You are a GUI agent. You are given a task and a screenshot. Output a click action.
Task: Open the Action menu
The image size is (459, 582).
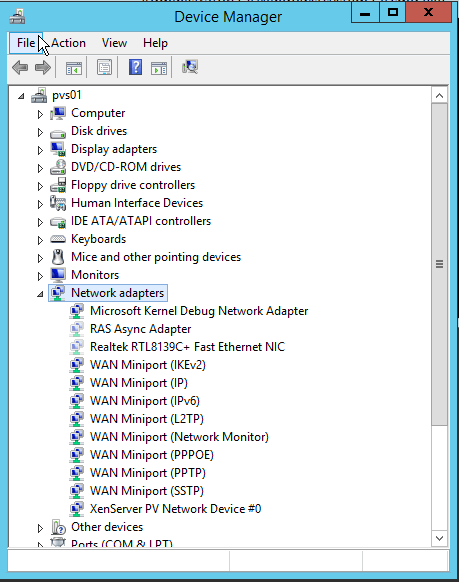[68, 43]
